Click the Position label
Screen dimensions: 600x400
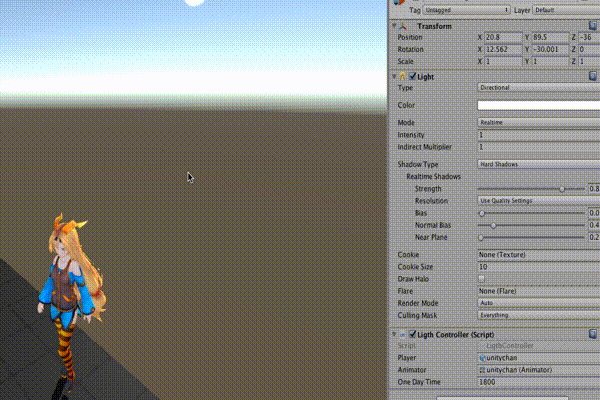tap(410, 38)
